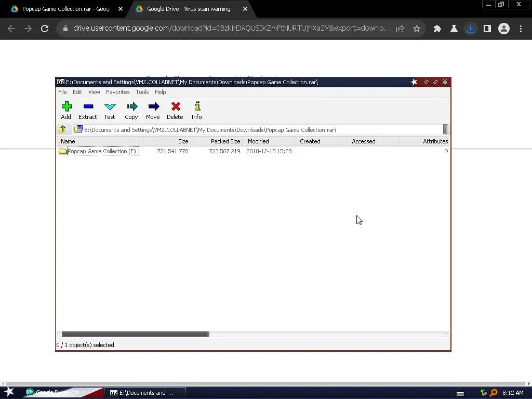Sort by Created column header
Viewport: 532px width, 399px height.
point(321,141)
